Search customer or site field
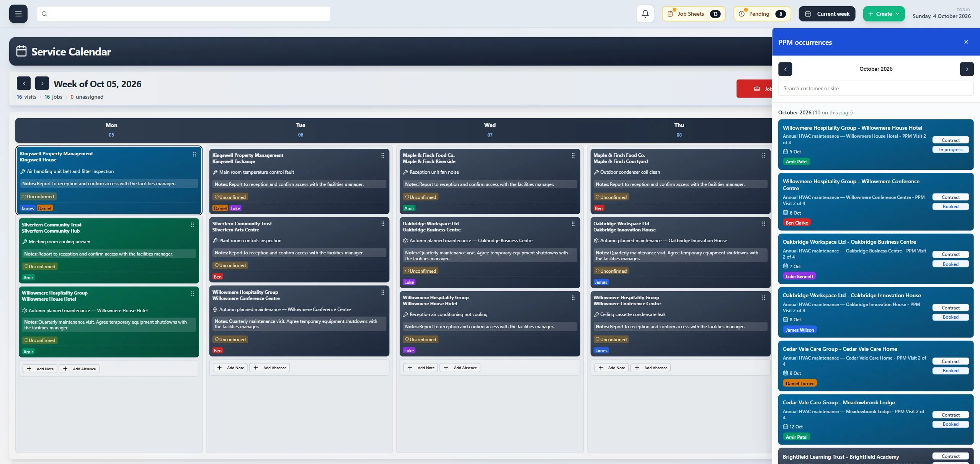The height and width of the screenshot is (464, 980). click(x=876, y=88)
